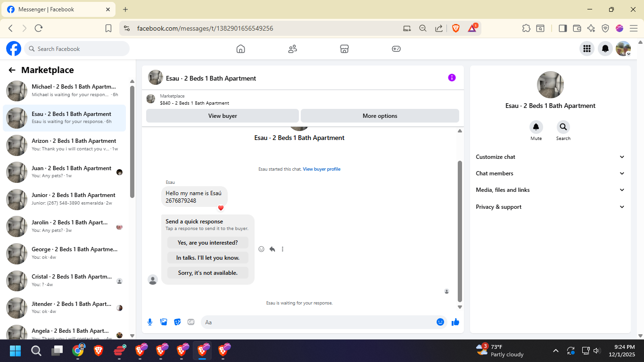
Task: Open a new browser tab
Action: (x=125, y=9)
